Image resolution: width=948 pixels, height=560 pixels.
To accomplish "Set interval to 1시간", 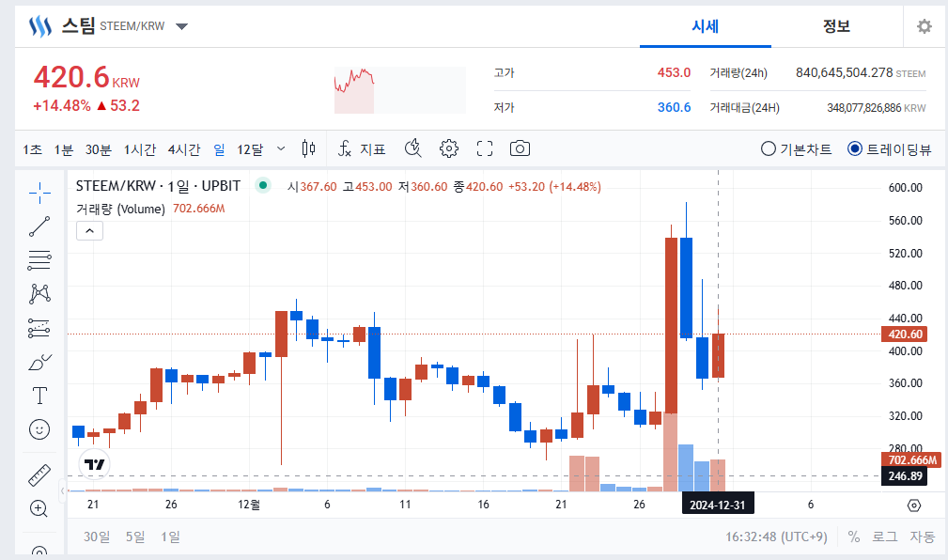I will 140,149.
